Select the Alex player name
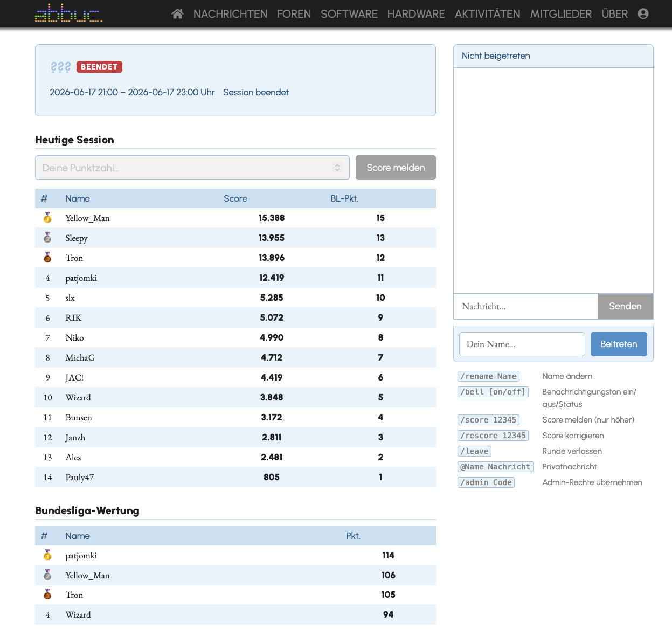Screen dimensions: 672x629 [x=73, y=457]
